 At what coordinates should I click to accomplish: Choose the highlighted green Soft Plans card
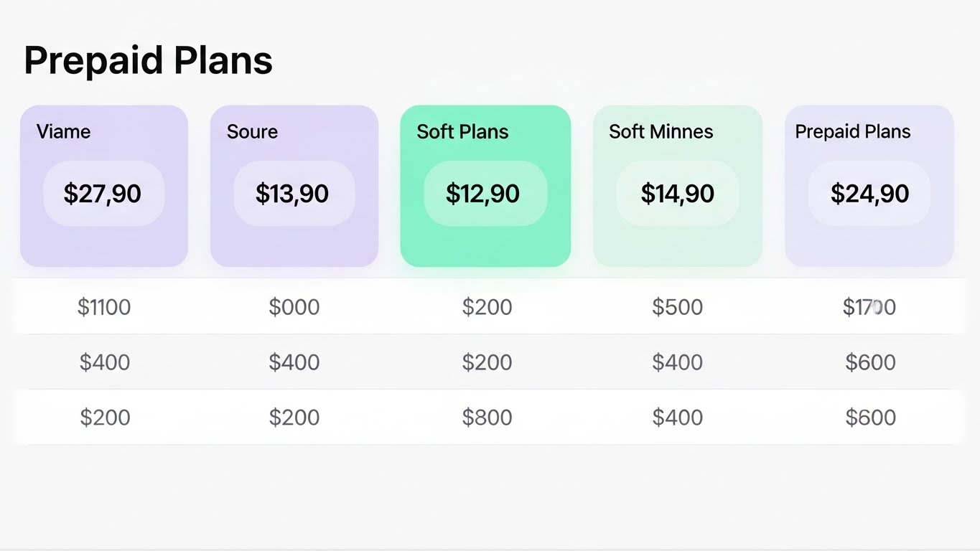pos(485,186)
